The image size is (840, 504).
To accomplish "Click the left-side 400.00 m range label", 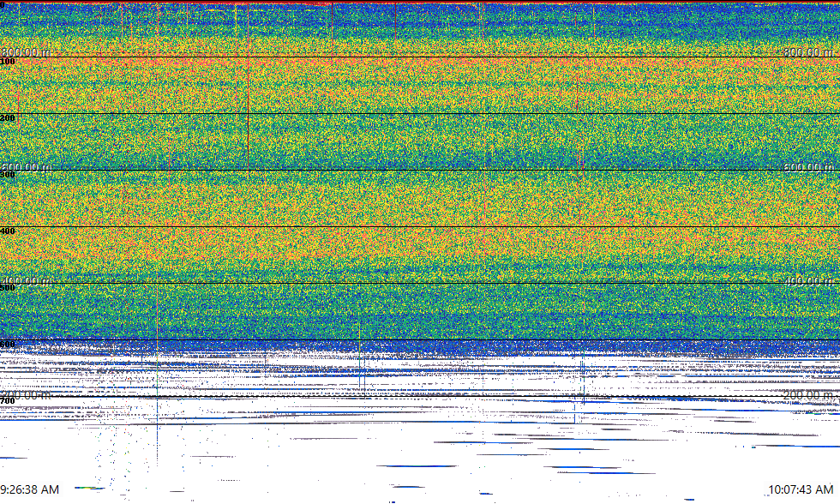I will point(26,281).
